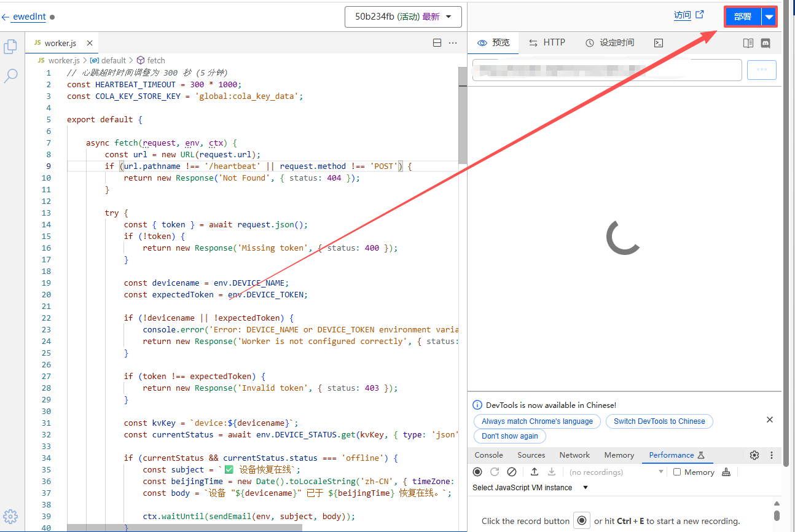Open the Discord icon
The height and width of the screenshot is (532, 795).
point(766,43)
